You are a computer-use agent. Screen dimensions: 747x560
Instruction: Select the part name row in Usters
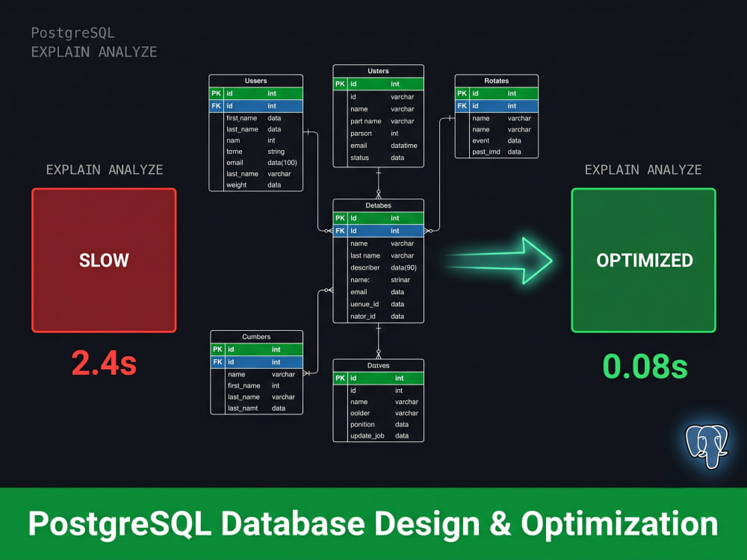tap(378, 121)
